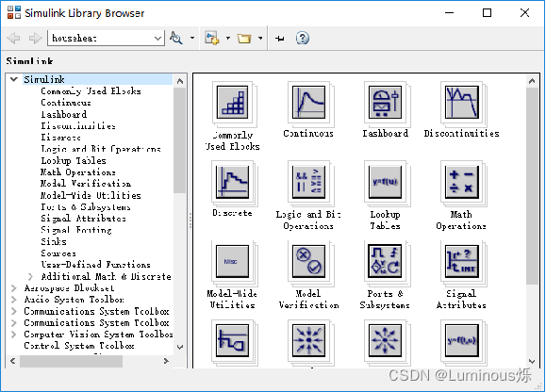Collapse the Simulink tree node
This screenshot has height=392, width=546.
point(14,79)
